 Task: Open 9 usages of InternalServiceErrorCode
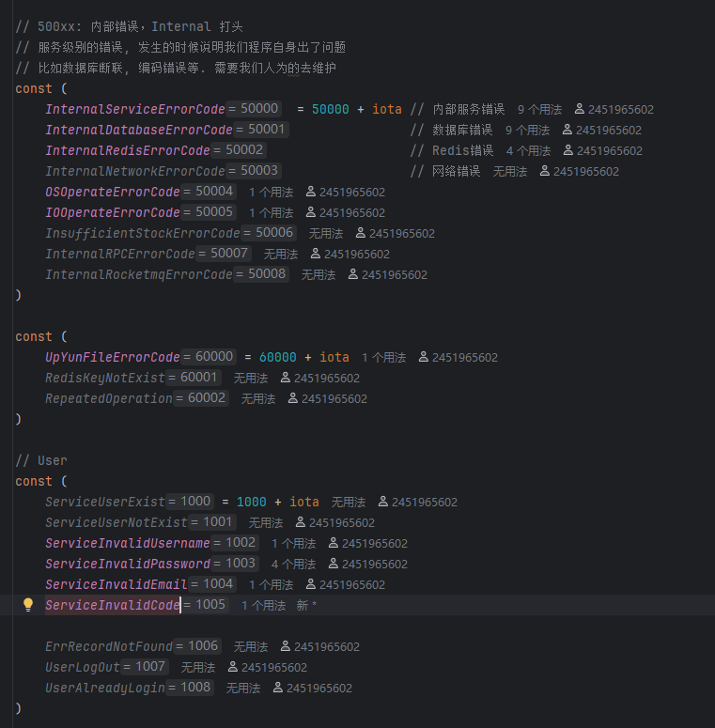539,110
